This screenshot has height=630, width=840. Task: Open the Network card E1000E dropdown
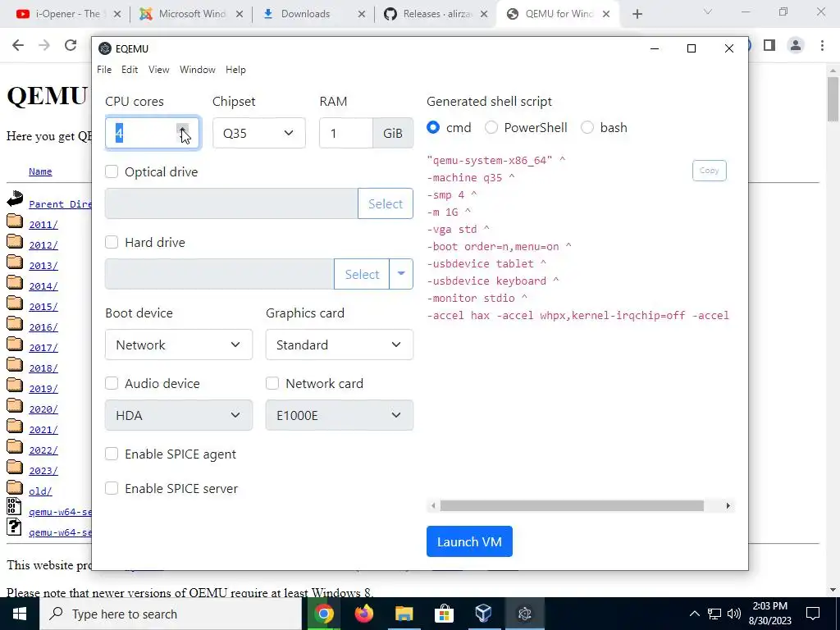(339, 415)
